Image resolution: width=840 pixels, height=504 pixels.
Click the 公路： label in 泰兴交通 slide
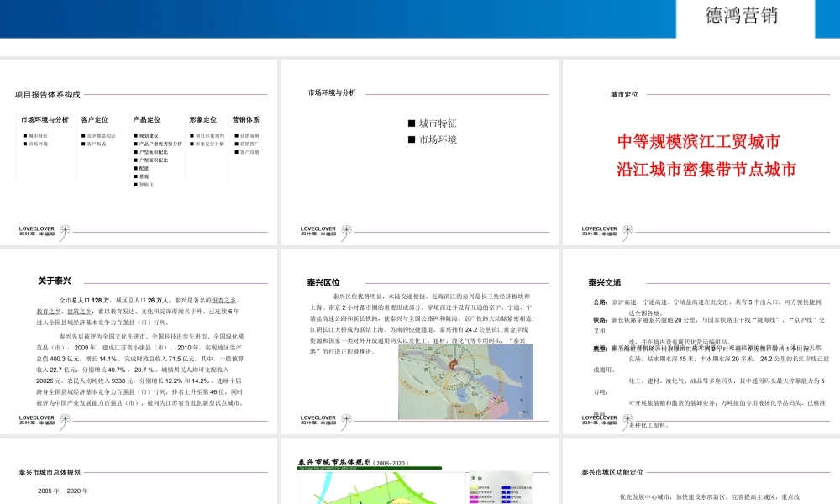pos(601,302)
